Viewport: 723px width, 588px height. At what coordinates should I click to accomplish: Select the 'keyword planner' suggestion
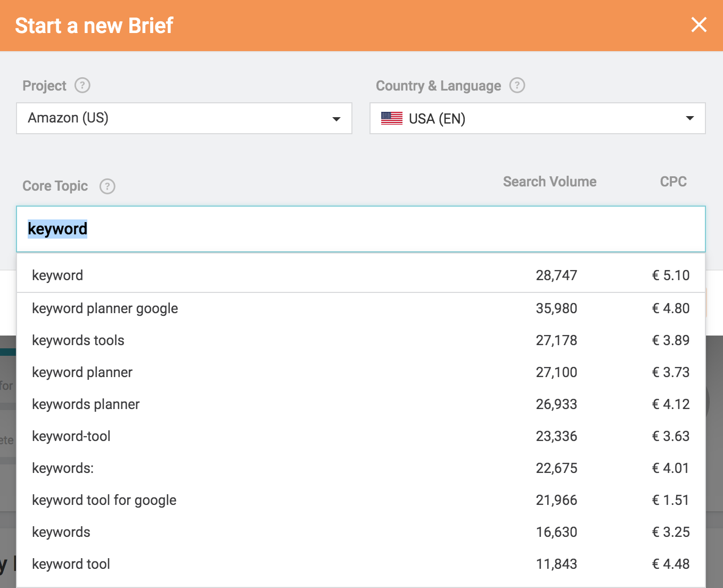point(361,372)
